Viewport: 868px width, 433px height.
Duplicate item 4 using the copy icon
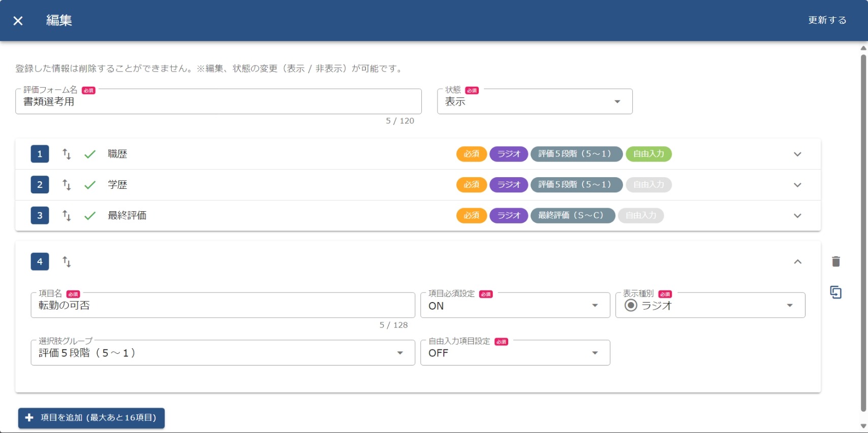[x=836, y=292]
